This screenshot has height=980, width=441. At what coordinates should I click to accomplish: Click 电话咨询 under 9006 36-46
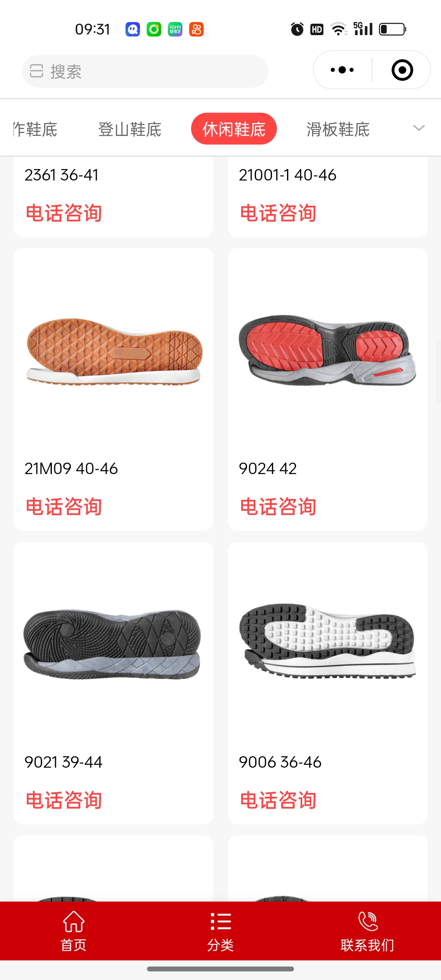coord(278,800)
